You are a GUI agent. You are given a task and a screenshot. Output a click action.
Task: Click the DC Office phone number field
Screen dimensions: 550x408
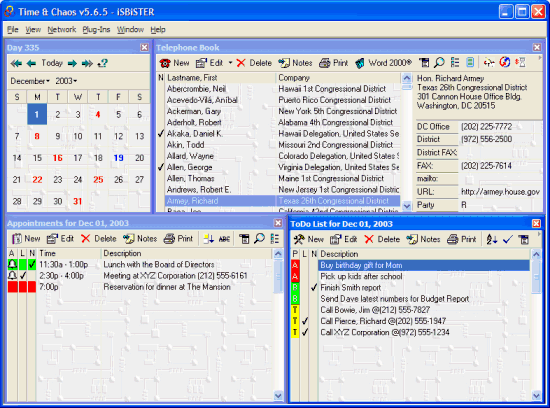pyautogui.click(x=487, y=127)
